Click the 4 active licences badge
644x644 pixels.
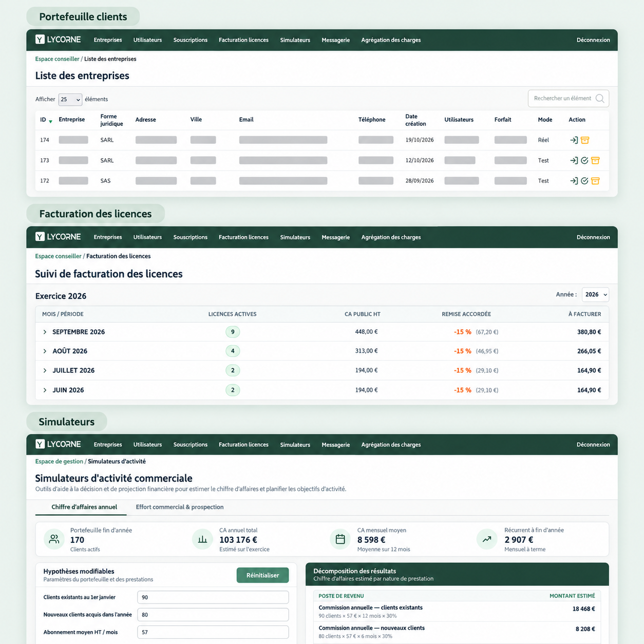coord(233,351)
